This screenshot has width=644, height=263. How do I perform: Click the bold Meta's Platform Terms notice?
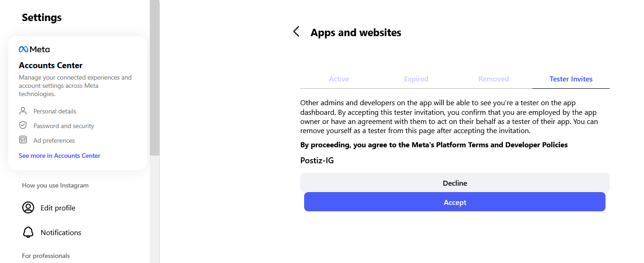click(434, 145)
